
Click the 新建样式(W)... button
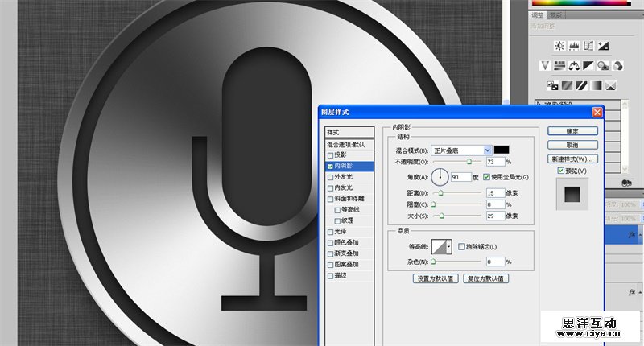pyautogui.click(x=572, y=159)
